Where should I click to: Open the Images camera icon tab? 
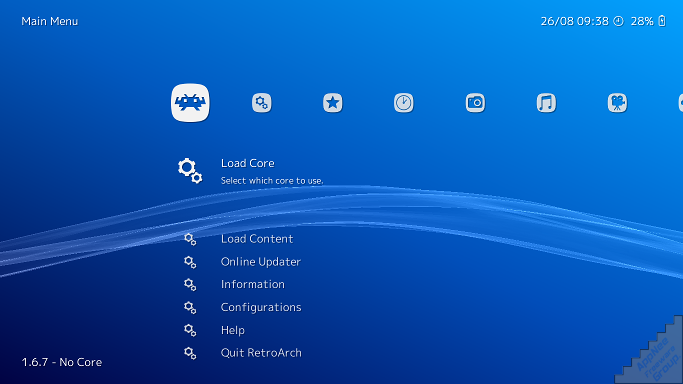point(475,103)
